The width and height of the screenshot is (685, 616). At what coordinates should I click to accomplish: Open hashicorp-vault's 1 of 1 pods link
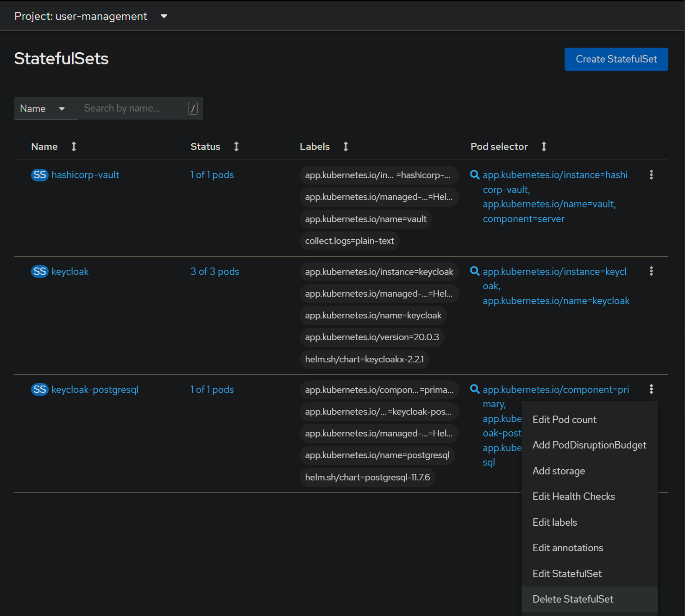(212, 175)
